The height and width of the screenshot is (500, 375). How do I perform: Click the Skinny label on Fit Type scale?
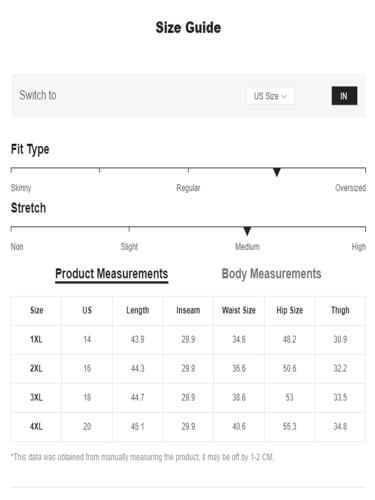[21, 188]
